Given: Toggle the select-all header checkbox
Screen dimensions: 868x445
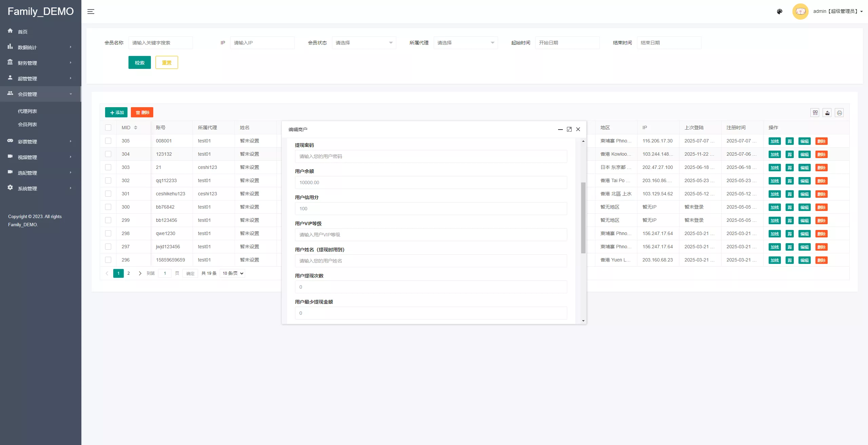Looking at the screenshot, I should click(x=108, y=128).
